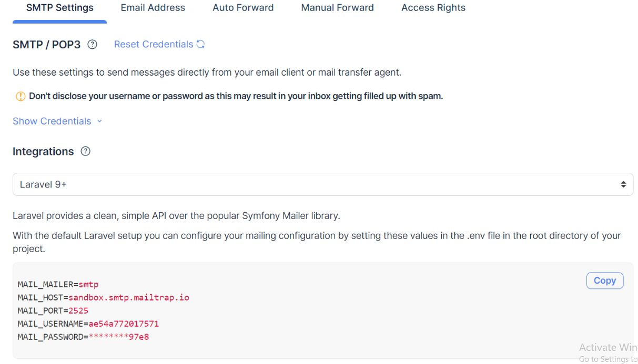The width and height of the screenshot is (638, 364).
Task: Select the SMTP Settings tab
Action: [x=59, y=7]
